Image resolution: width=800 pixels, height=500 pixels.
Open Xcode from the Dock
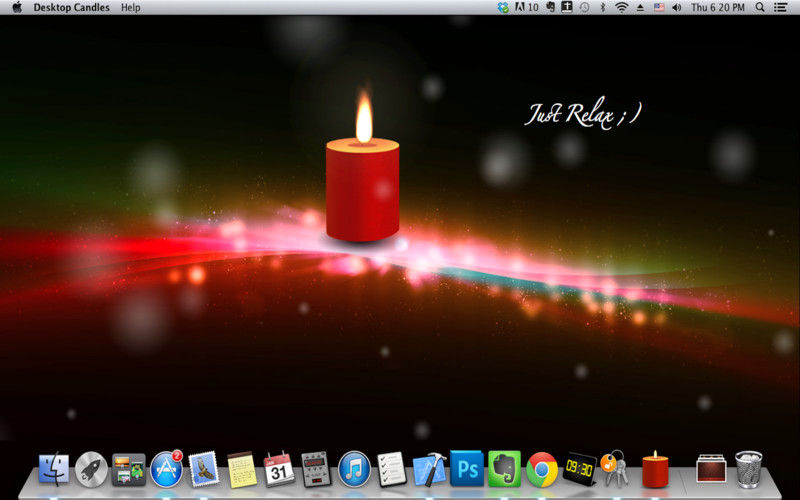click(x=430, y=469)
